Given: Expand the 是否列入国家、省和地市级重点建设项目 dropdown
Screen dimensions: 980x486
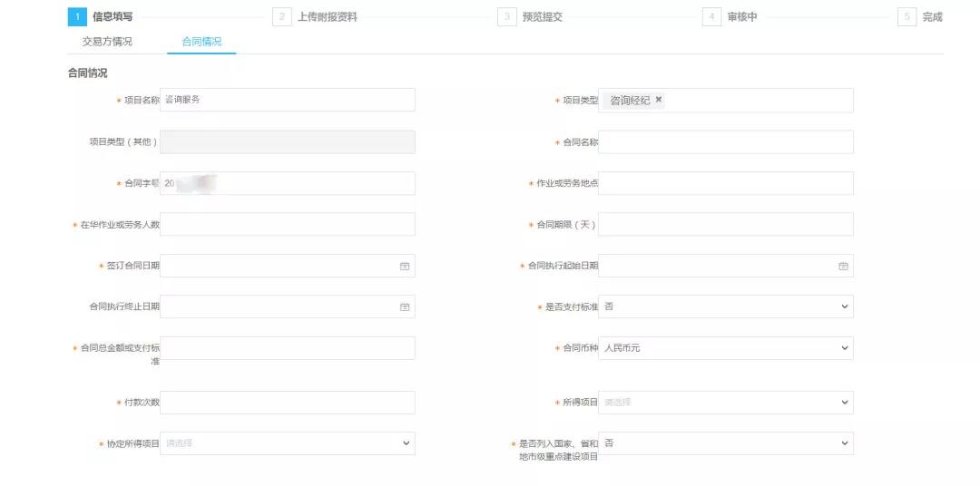Looking at the screenshot, I should tap(726, 443).
